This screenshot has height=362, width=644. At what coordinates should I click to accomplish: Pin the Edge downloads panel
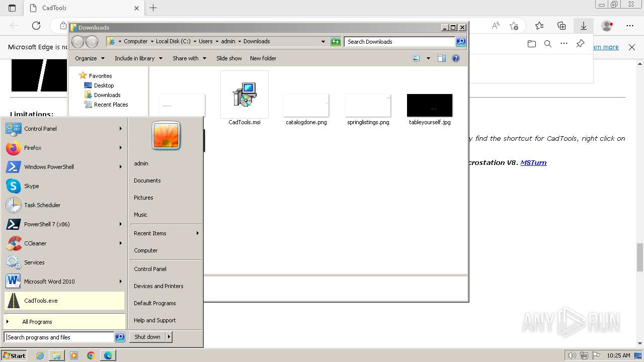tap(580, 44)
